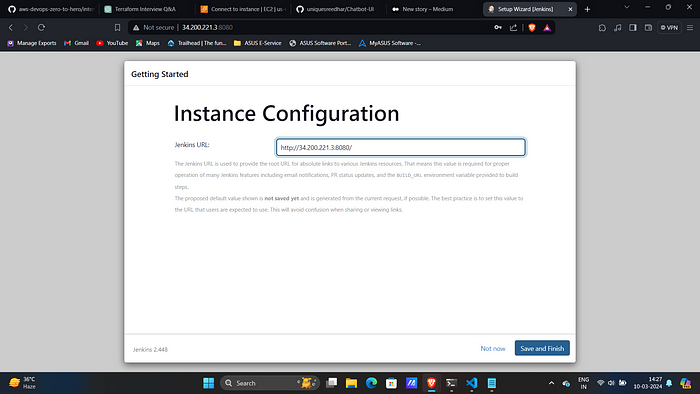Screen dimensions: 700x394
Task: Open Trailhead bookmark
Action: tap(197, 43)
